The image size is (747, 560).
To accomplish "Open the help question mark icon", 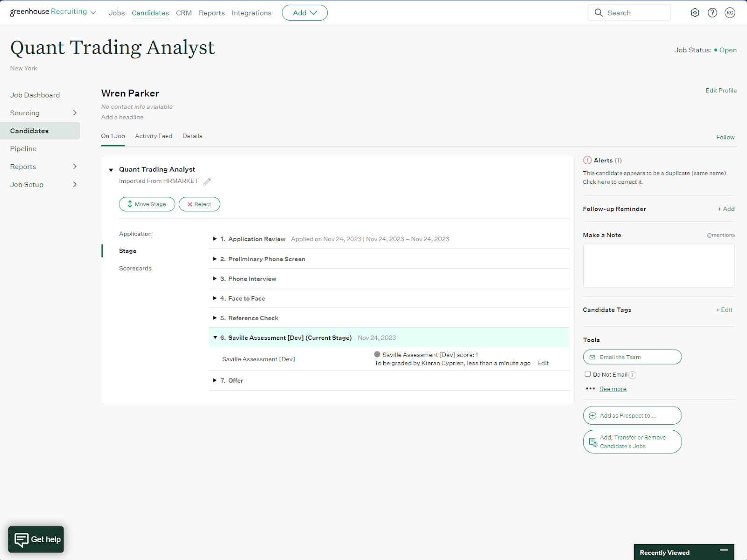I will point(712,13).
